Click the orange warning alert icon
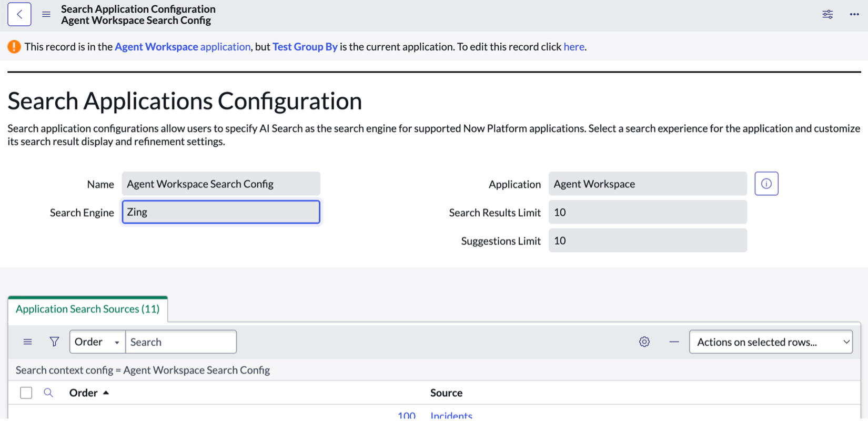Screen dimensions: 868x421 tap(14, 47)
